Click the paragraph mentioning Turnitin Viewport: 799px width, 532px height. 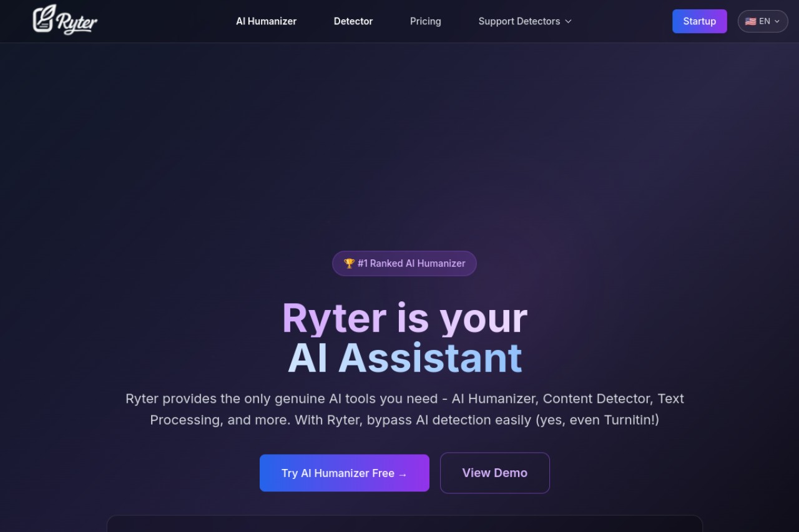(x=404, y=409)
